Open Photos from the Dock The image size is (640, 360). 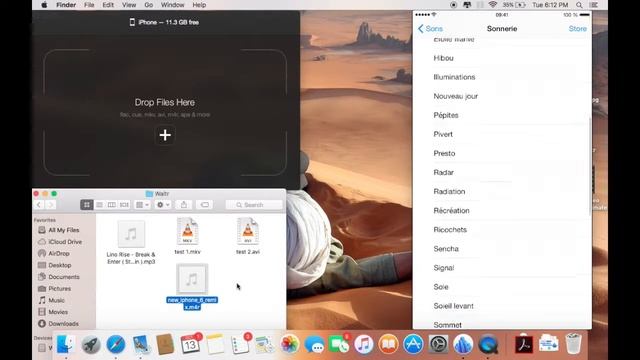click(x=289, y=344)
